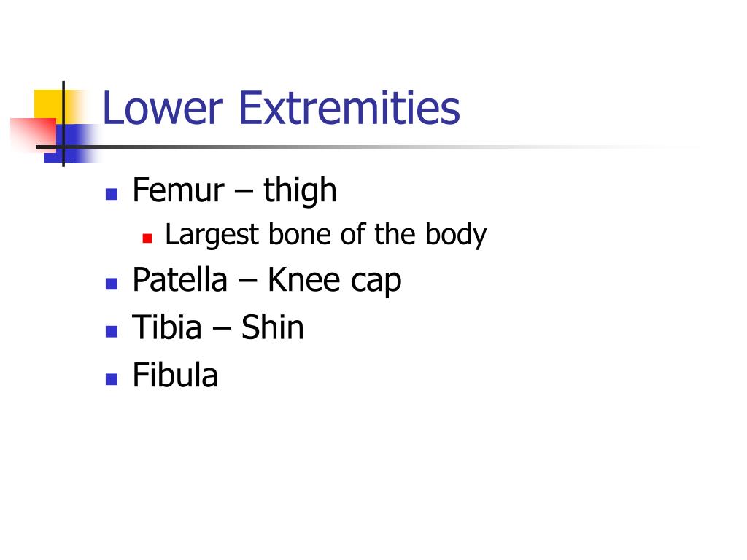
Task: Select the Patella – Knee cap line
Action: [x=267, y=281]
